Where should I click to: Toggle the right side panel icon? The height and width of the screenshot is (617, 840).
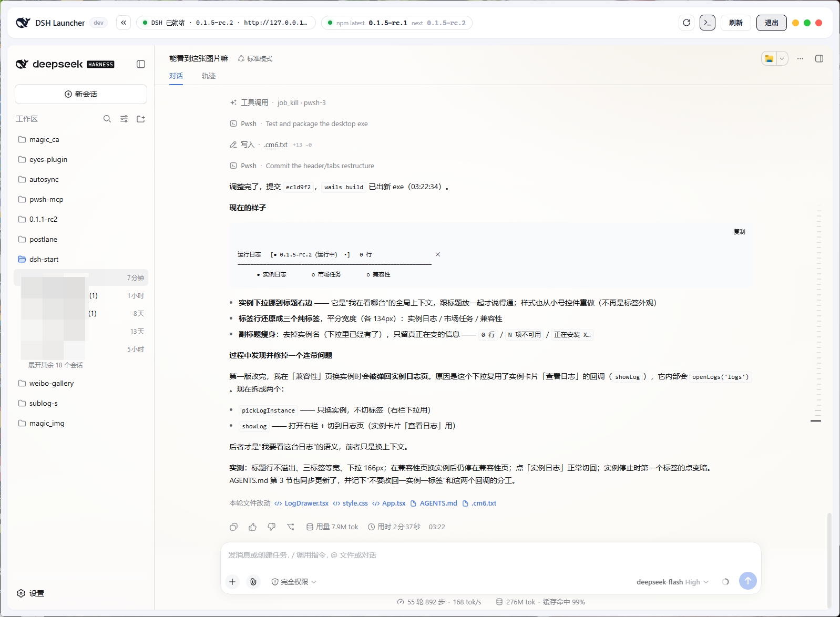pos(819,58)
